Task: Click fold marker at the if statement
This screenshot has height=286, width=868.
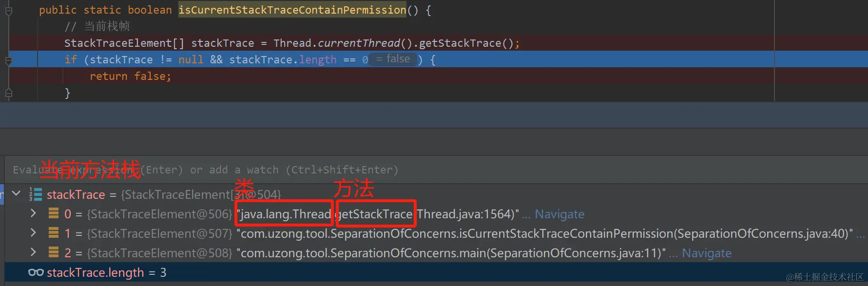Action: coord(8,61)
